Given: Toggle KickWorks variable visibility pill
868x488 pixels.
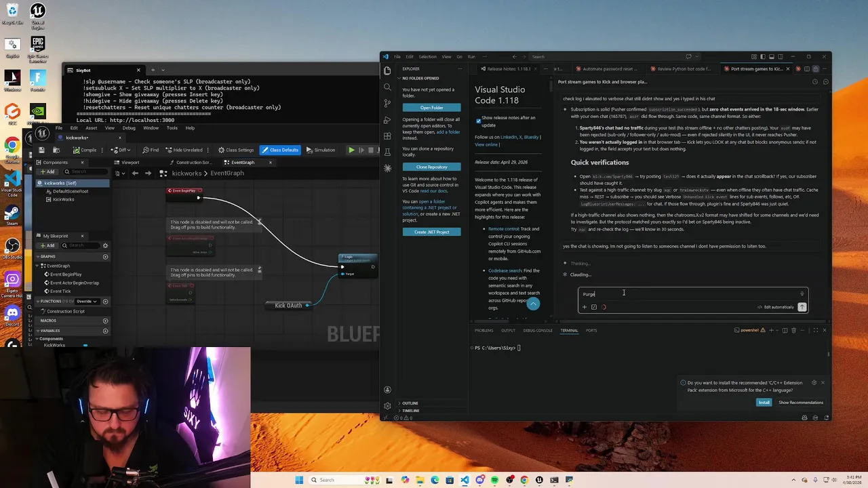Looking at the screenshot, I should 85,346.
